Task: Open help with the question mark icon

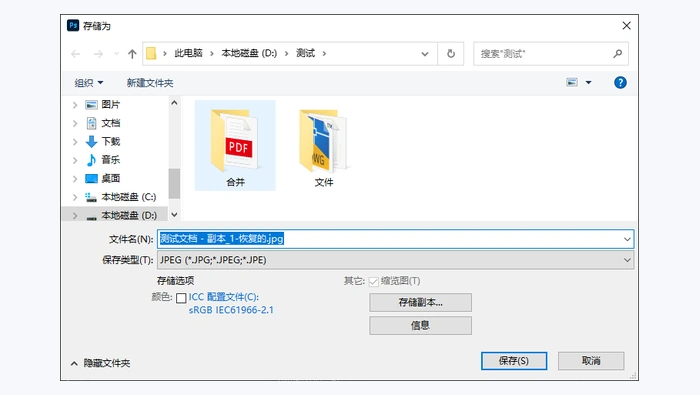Action: pyautogui.click(x=620, y=83)
